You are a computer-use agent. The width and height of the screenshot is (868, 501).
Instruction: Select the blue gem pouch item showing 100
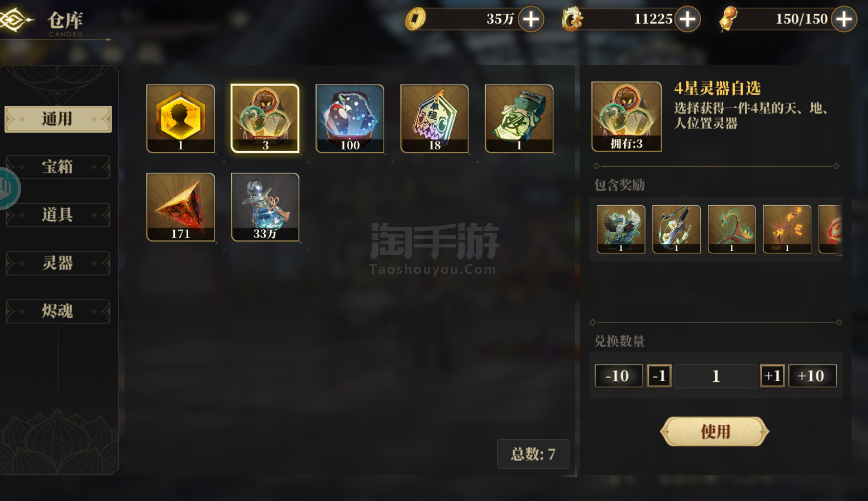[x=350, y=118]
